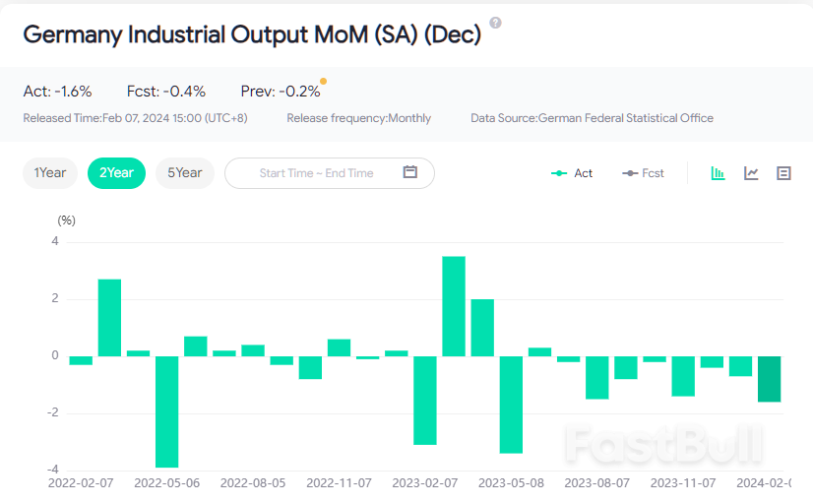Click the Act: -1.6% value
Screen dimensions: 813x504
coord(57,92)
